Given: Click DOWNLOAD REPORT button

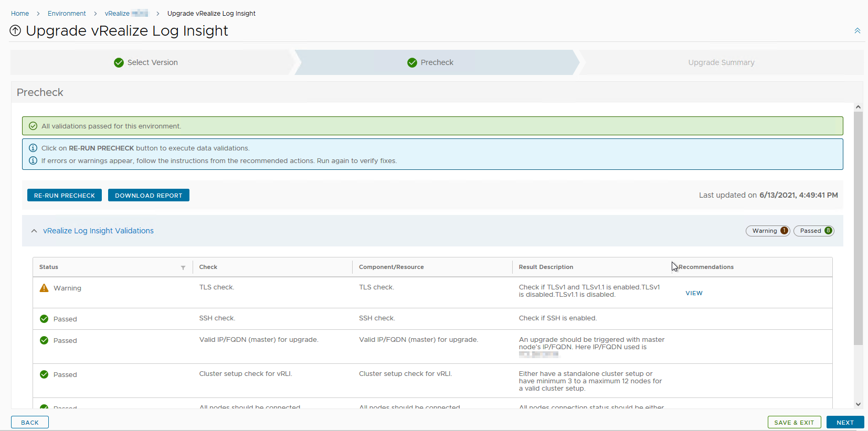Looking at the screenshot, I should coord(149,196).
